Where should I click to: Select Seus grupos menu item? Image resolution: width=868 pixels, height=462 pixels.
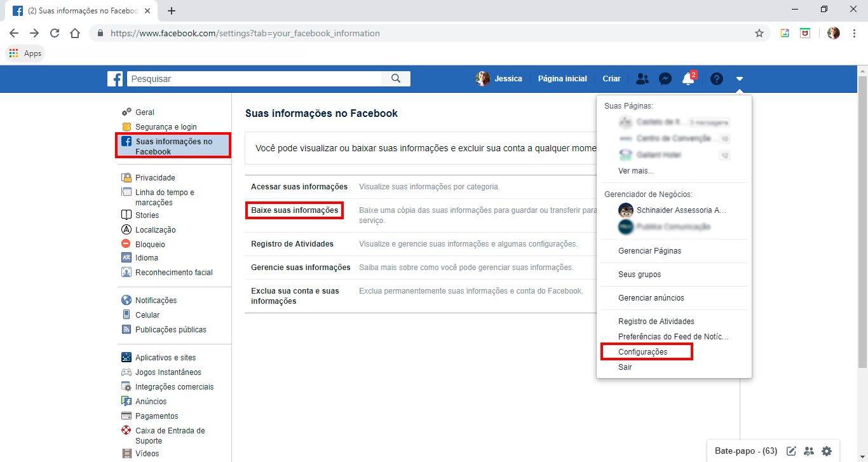coord(639,275)
